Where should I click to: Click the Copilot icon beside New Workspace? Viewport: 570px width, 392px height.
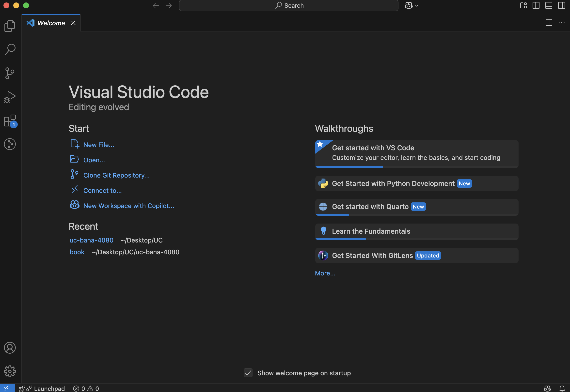(75, 205)
